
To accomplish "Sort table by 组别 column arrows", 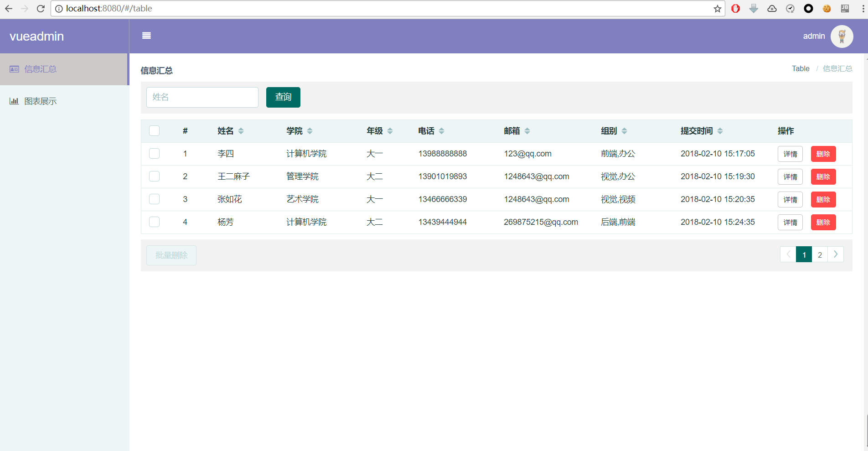I will tap(625, 131).
